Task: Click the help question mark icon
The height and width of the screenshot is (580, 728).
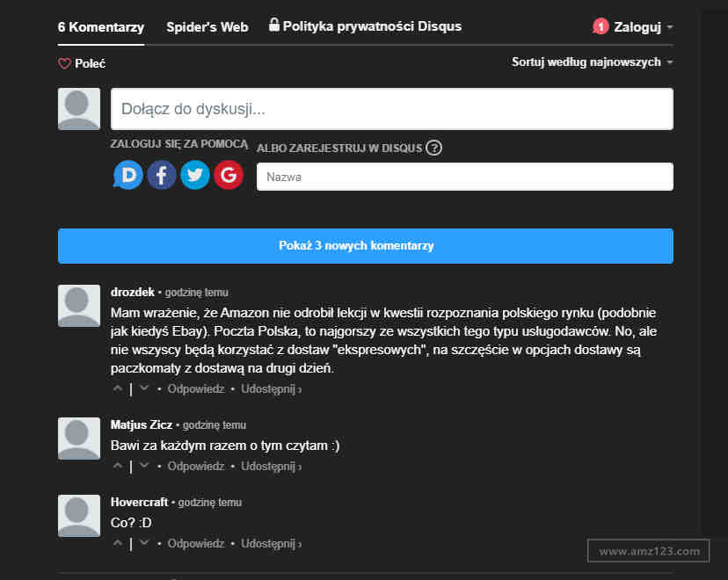Action: tap(433, 148)
